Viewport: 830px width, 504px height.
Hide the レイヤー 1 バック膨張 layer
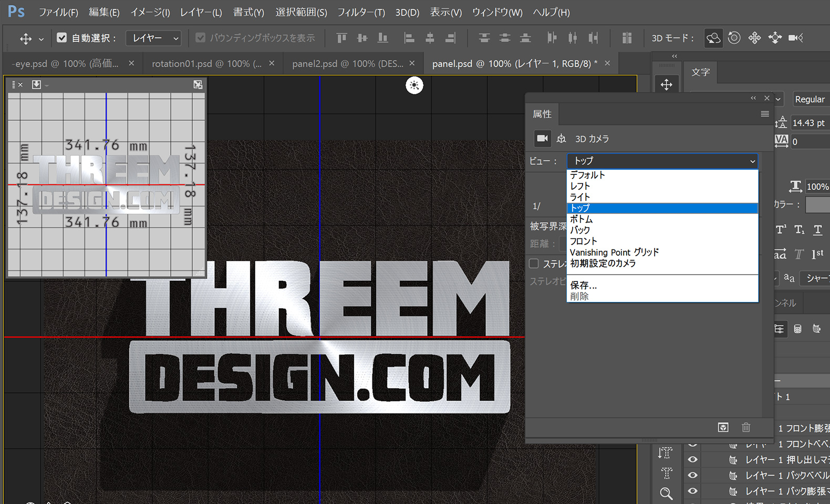[693, 491]
